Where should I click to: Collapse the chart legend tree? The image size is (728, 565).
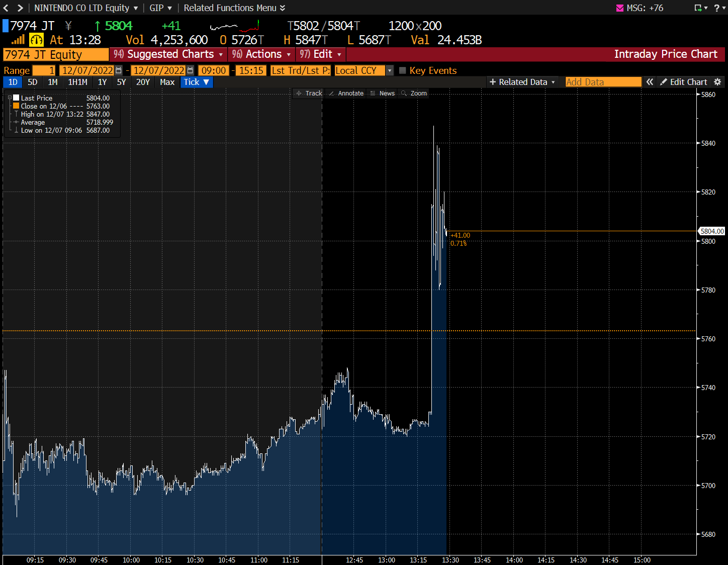pyautogui.click(x=10, y=98)
